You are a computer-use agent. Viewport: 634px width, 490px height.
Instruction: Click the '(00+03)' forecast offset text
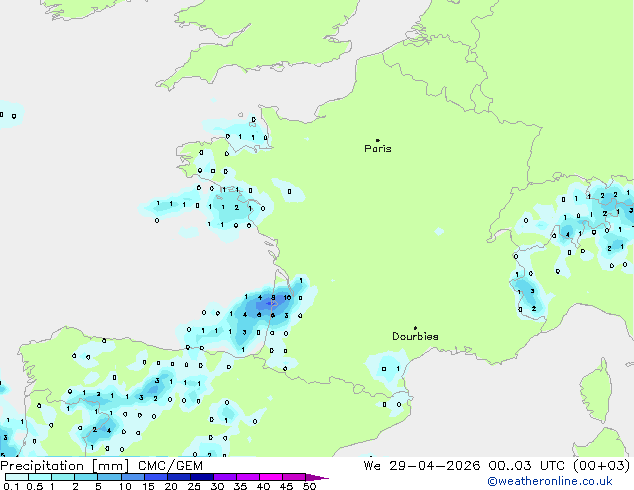point(601,466)
